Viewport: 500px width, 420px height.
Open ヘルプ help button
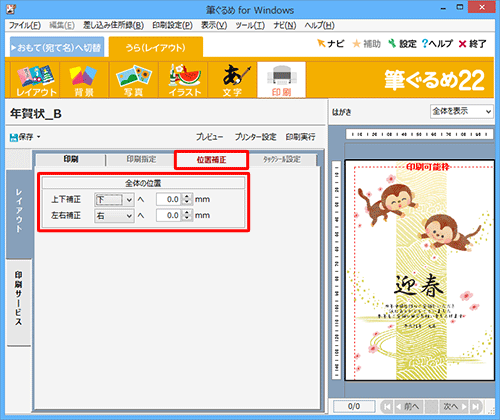click(437, 44)
